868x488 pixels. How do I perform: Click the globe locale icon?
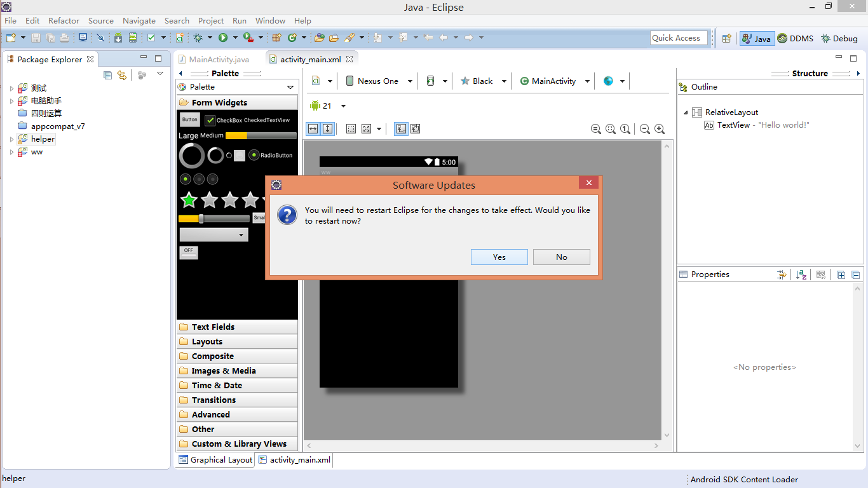pyautogui.click(x=608, y=81)
